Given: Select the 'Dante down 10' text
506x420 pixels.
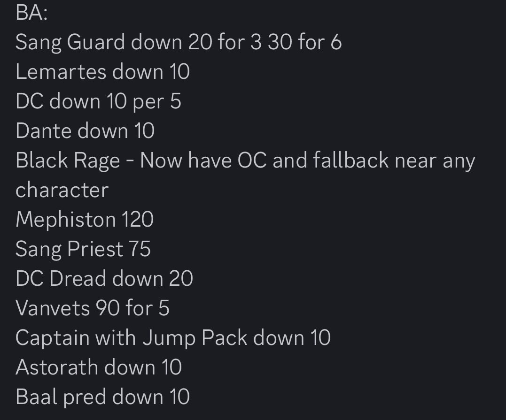Looking at the screenshot, I should pyautogui.click(x=85, y=131).
